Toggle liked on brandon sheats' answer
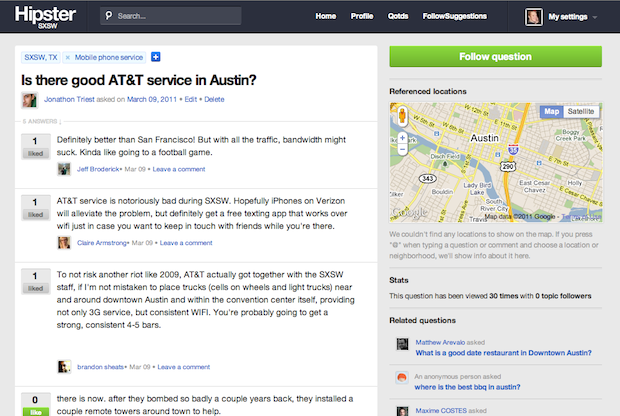The width and height of the screenshot is (620, 416). coord(36,288)
